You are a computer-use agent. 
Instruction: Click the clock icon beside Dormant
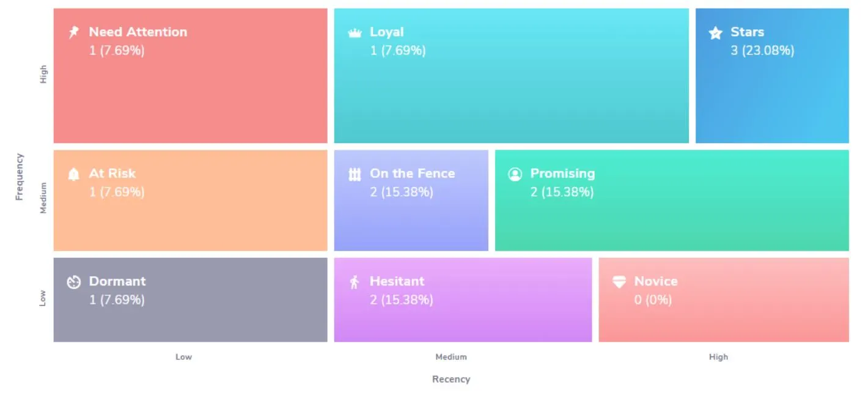click(x=74, y=282)
